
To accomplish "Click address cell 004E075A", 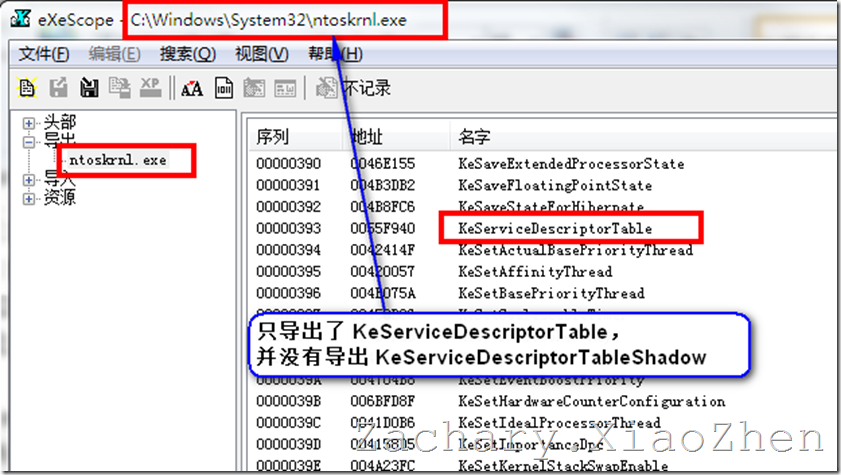I will pyautogui.click(x=382, y=293).
